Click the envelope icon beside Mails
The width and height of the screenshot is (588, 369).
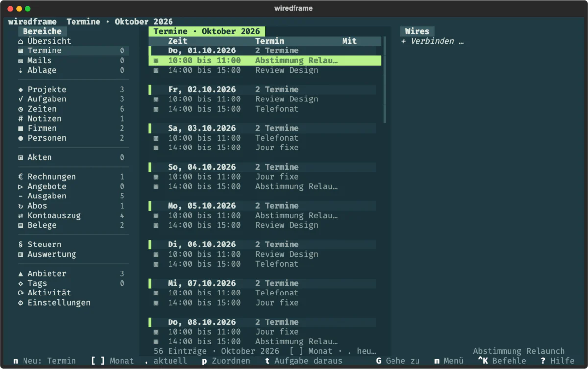(21, 61)
